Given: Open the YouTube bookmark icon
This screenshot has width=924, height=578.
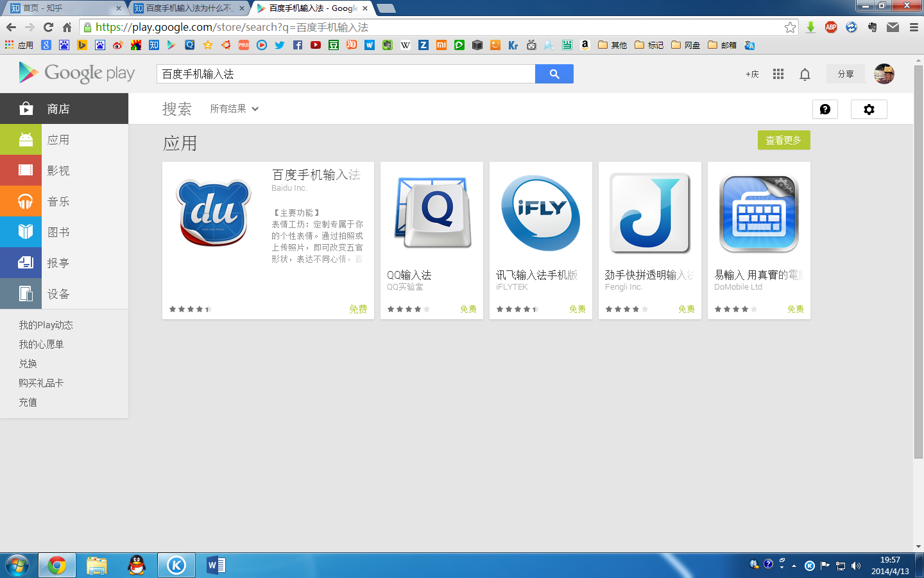Looking at the screenshot, I should [316, 45].
